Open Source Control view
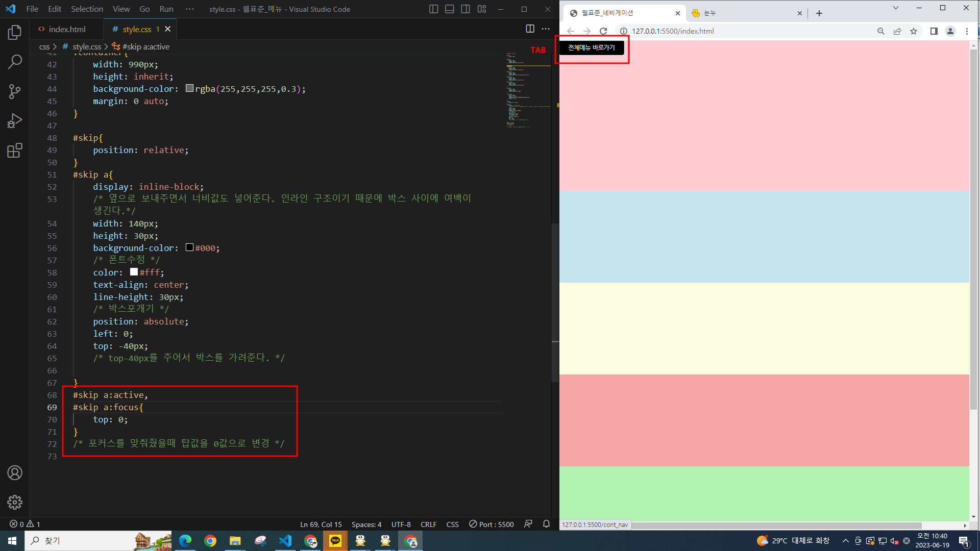This screenshot has width=980, height=551. 15,91
